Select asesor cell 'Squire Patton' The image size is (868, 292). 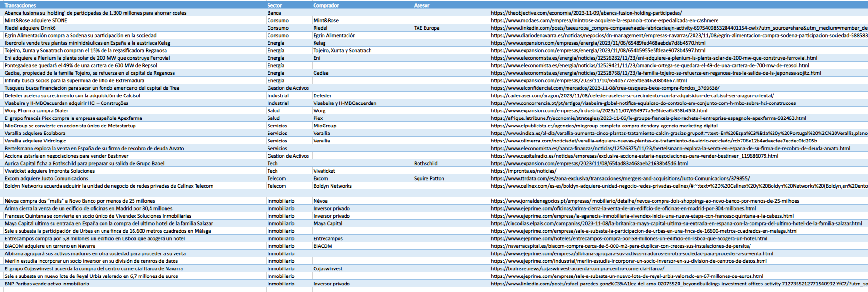pos(429,178)
